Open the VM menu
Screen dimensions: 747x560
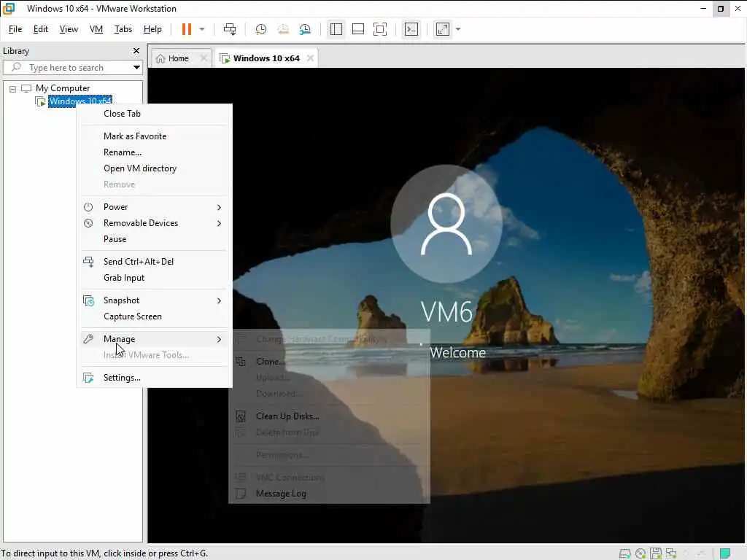[96, 29]
